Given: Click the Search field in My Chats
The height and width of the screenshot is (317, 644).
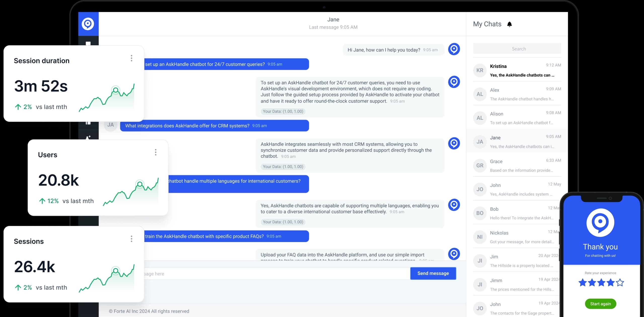Looking at the screenshot, I should pyautogui.click(x=519, y=49).
